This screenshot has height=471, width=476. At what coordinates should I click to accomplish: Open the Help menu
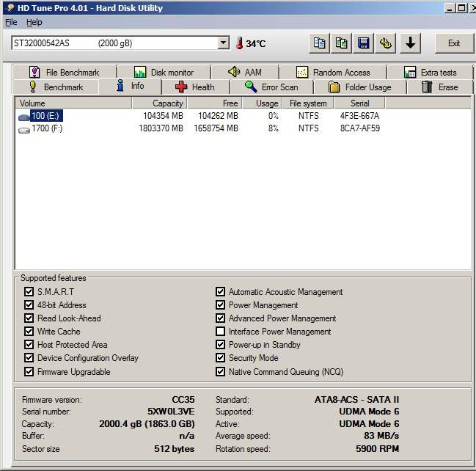point(34,22)
